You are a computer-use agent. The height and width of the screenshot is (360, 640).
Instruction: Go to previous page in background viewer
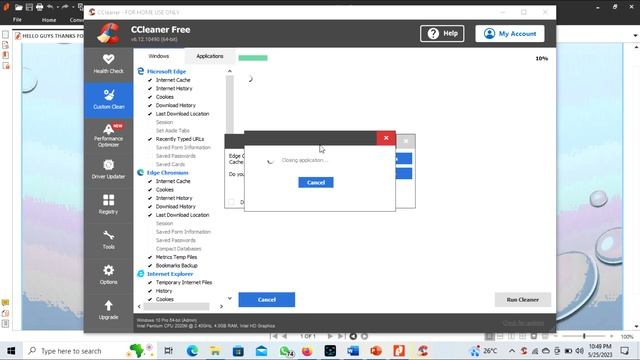[284, 336]
